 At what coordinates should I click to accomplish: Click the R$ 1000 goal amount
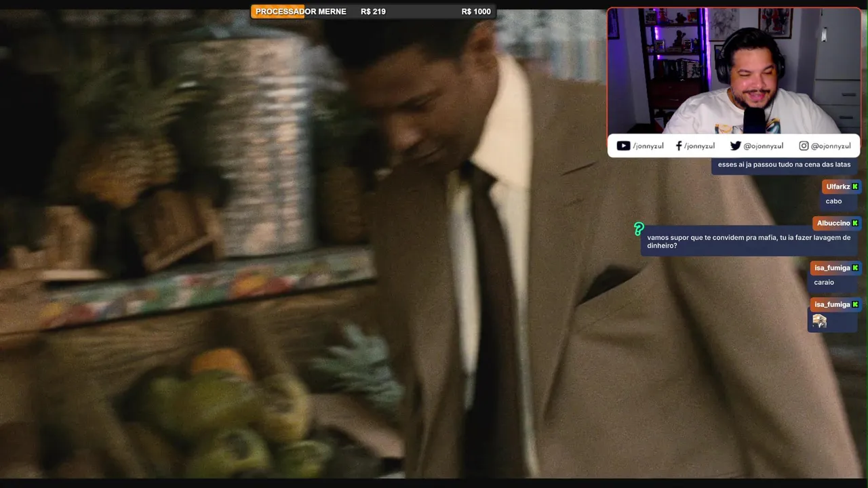tap(476, 12)
